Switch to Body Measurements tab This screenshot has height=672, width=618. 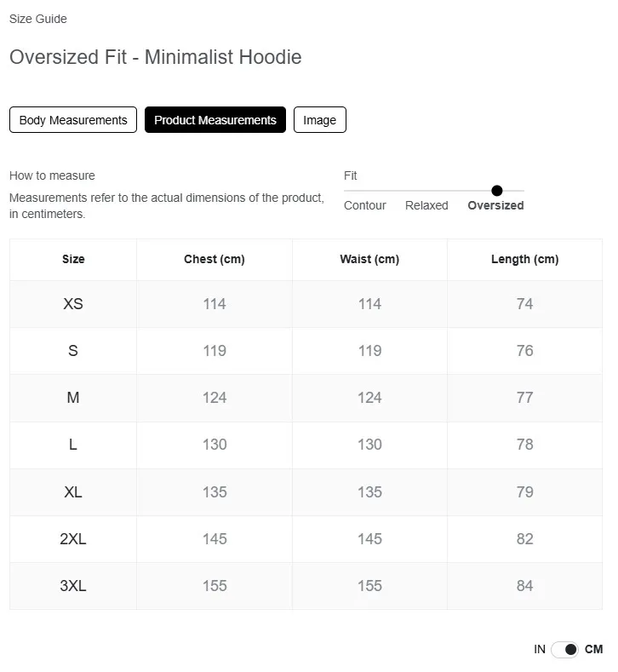(x=73, y=120)
